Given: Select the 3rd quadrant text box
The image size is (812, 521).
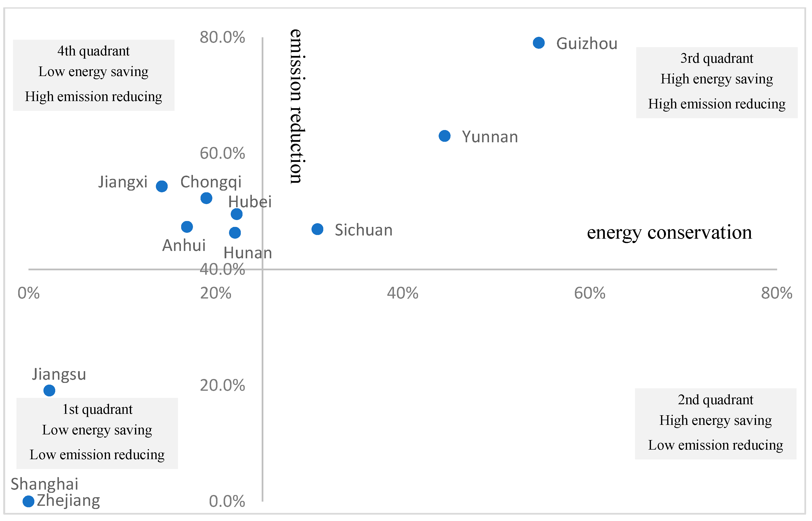Looking at the screenshot, I should pyautogui.click(x=717, y=82).
